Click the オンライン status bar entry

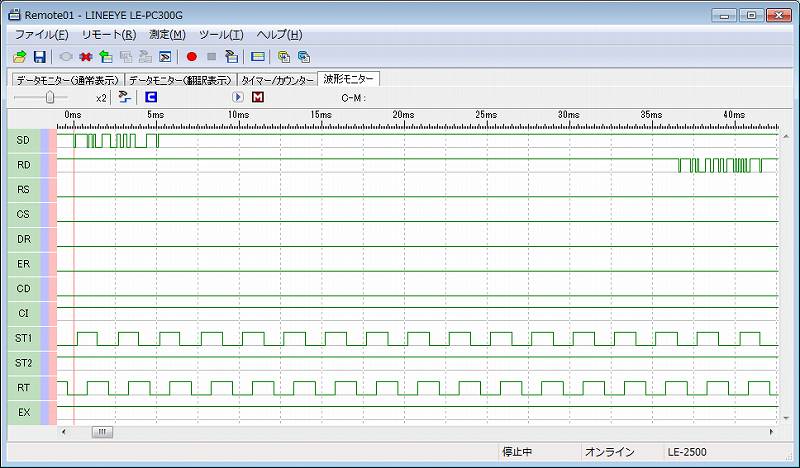(609, 452)
